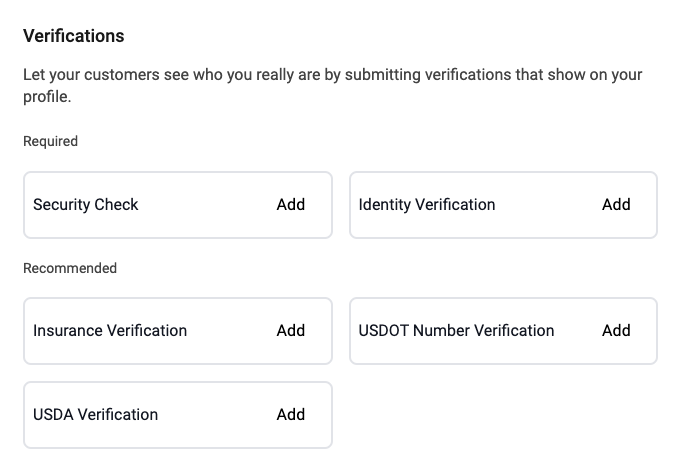The height and width of the screenshot is (472, 681).
Task: Click the Insurance Verification label
Action: tap(110, 330)
